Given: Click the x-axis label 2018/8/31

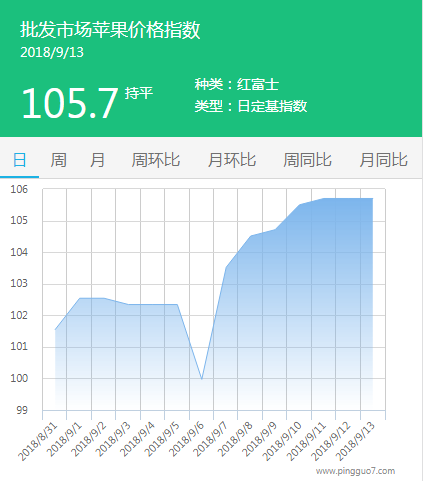Looking at the screenshot, I should pos(37,441).
